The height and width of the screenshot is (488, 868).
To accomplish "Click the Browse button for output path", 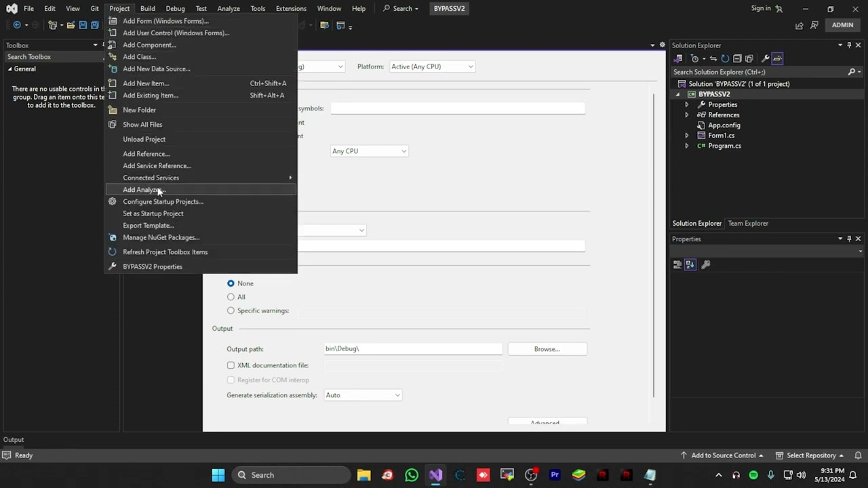I will point(547,349).
